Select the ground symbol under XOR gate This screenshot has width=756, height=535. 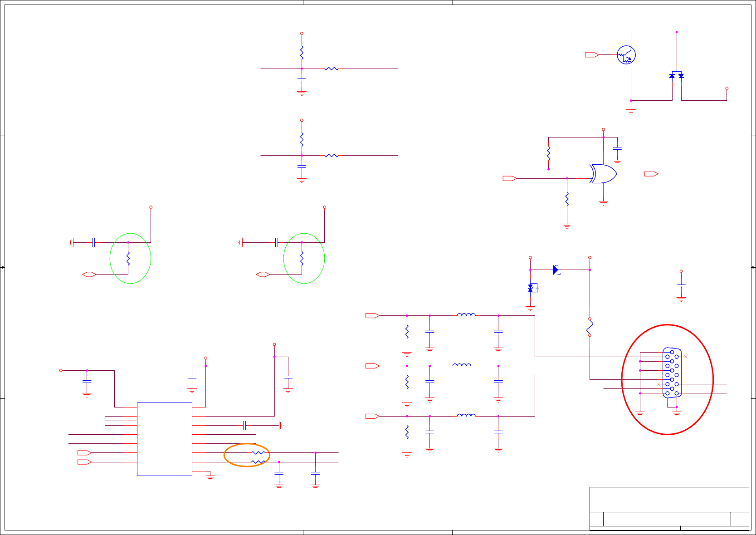(603, 203)
